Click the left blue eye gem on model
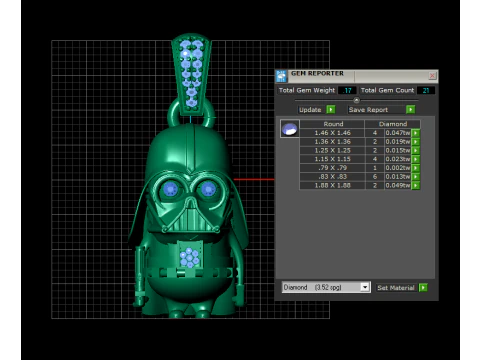Image resolution: width=480 pixels, height=360 pixels. tap(171, 190)
